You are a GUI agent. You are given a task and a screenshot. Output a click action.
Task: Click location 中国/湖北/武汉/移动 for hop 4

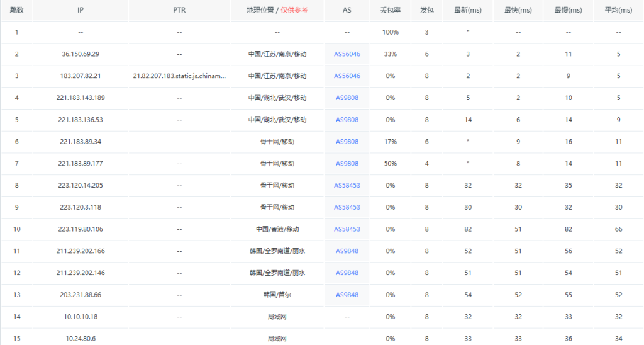(277, 98)
